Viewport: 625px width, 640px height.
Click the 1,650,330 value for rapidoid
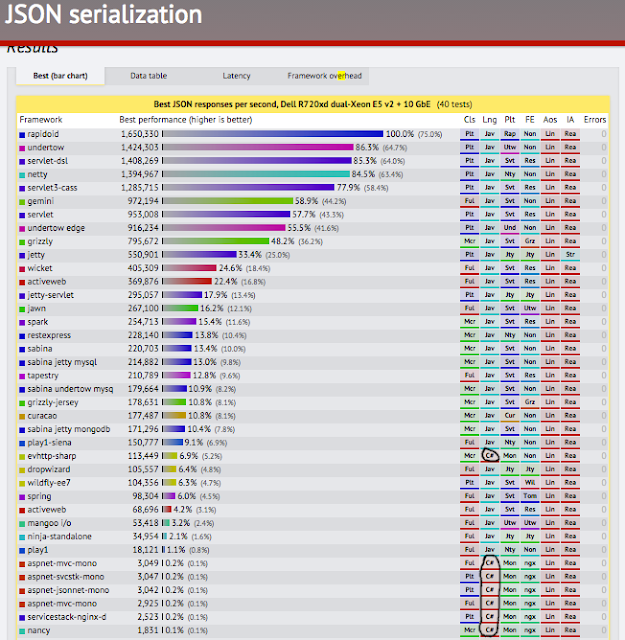140,134
